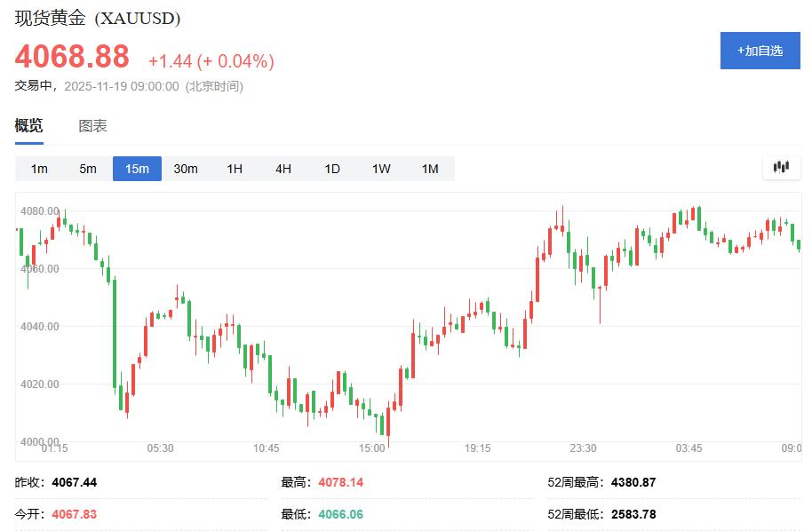The height and width of the screenshot is (531, 812).
Task: Select the 1M monthly timeframe
Action: click(428, 168)
